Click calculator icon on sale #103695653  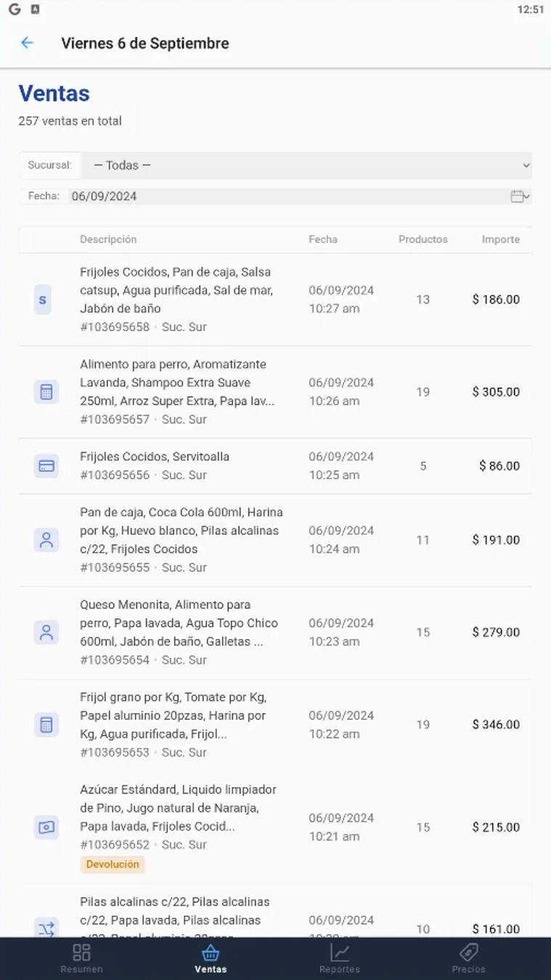click(46, 724)
